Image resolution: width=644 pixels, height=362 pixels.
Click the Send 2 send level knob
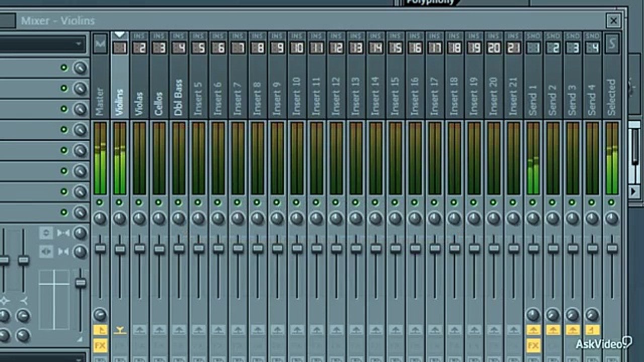point(553,315)
